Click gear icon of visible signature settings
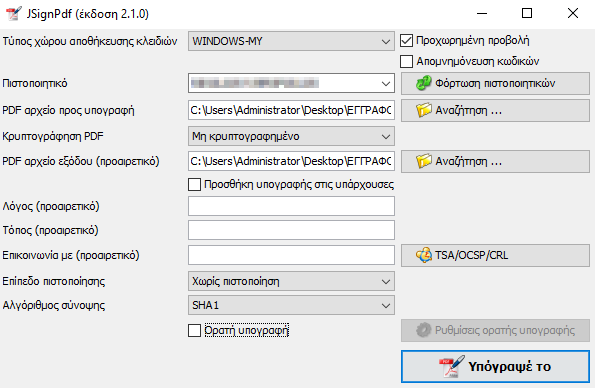The image size is (595, 388). click(x=423, y=330)
